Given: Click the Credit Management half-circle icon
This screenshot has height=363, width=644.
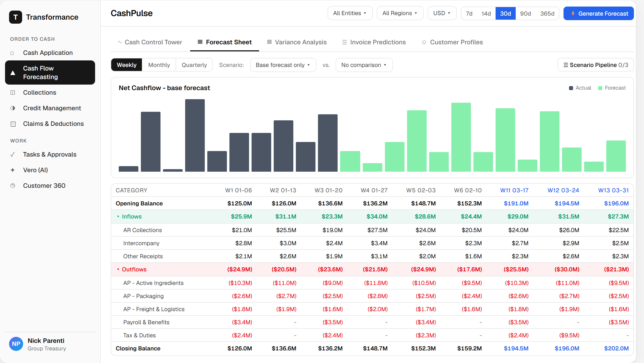Looking at the screenshot, I should click(13, 108).
